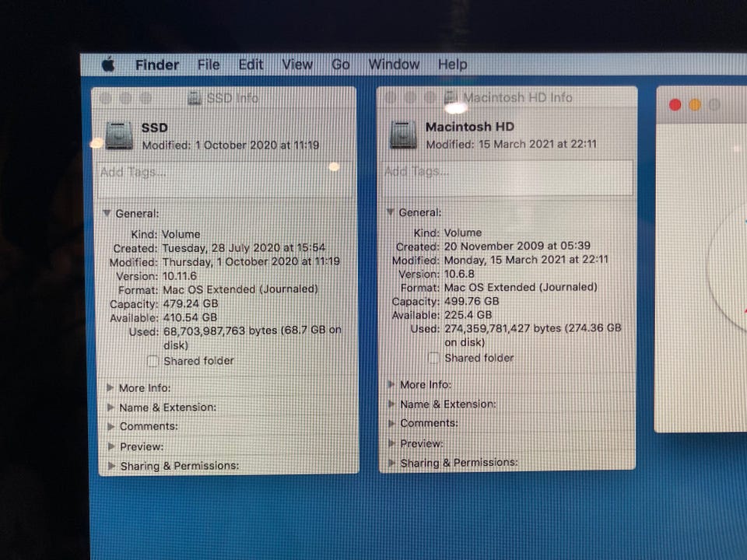This screenshot has height=560, width=747.
Task: Open the Finder menu
Action: (x=157, y=65)
